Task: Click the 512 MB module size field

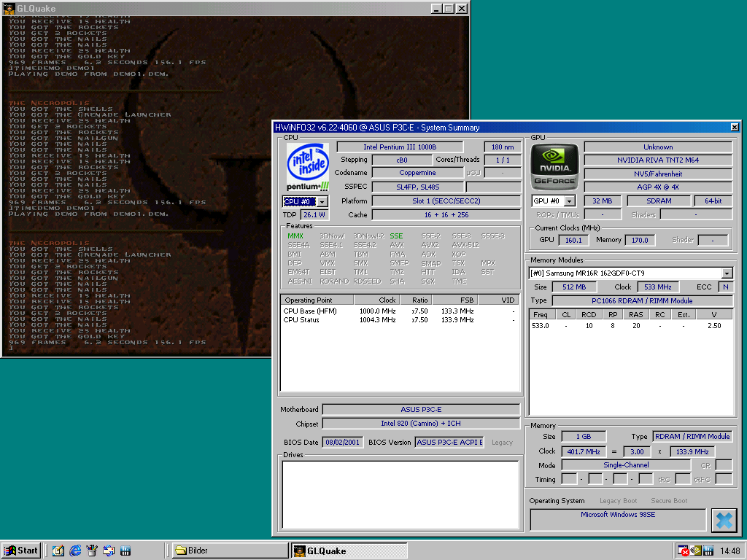Action: pos(574,287)
